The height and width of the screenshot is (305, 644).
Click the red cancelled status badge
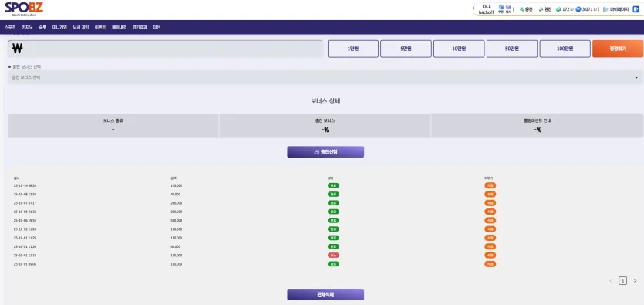pos(333,256)
